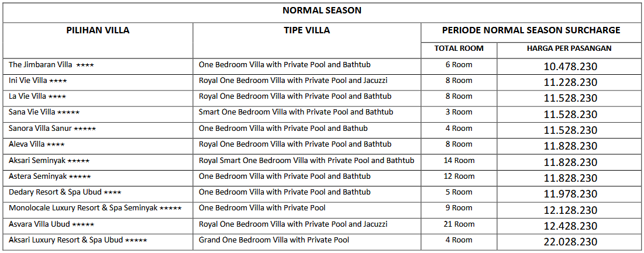
Task: Select Grand One Bedroom Villa type cell
Action: (x=274, y=240)
